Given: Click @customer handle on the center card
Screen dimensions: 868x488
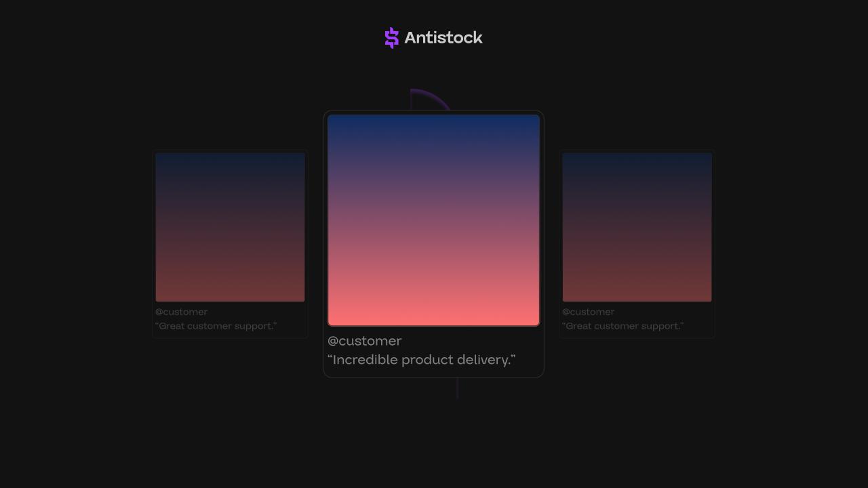Looking at the screenshot, I should coord(364,341).
